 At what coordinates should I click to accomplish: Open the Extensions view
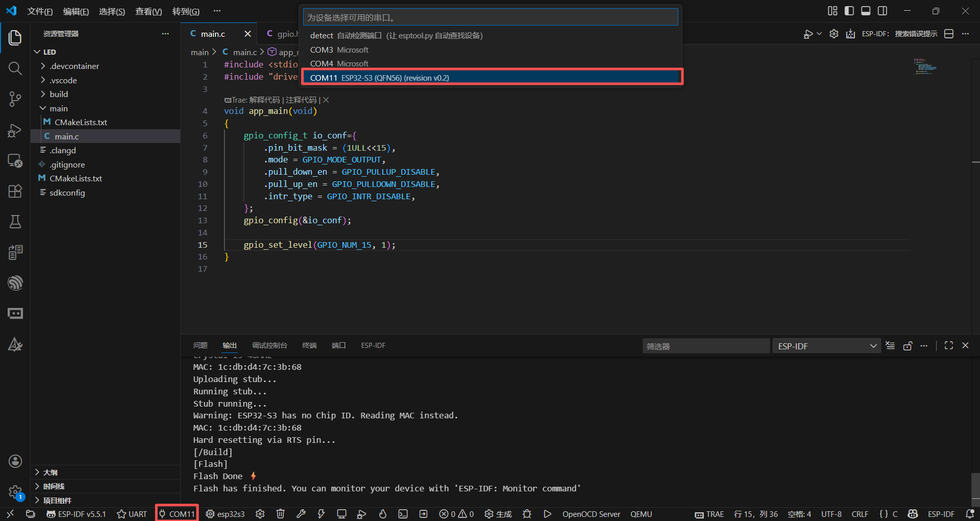point(15,191)
